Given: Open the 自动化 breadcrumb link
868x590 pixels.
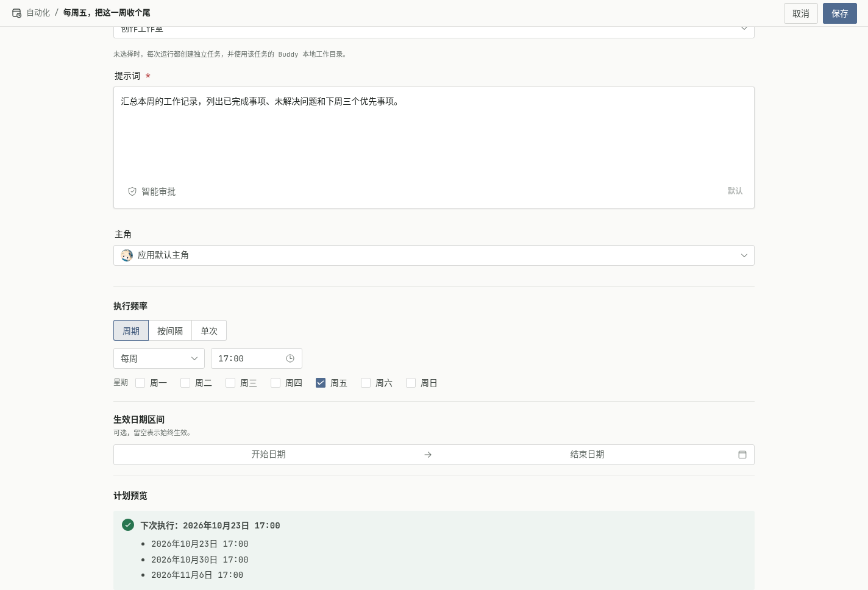Looking at the screenshot, I should [38, 13].
